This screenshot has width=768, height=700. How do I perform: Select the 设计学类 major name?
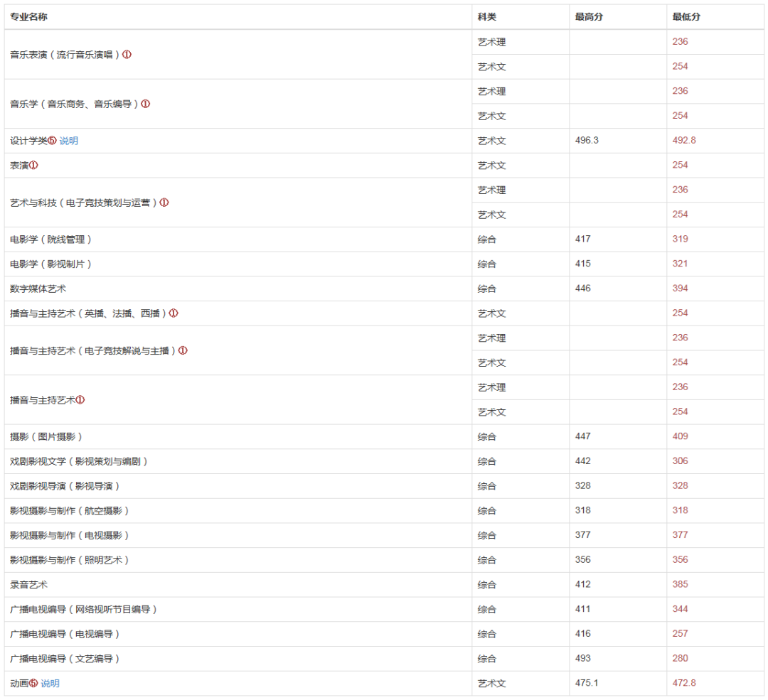pyautogui.click(x=29, y=141)
